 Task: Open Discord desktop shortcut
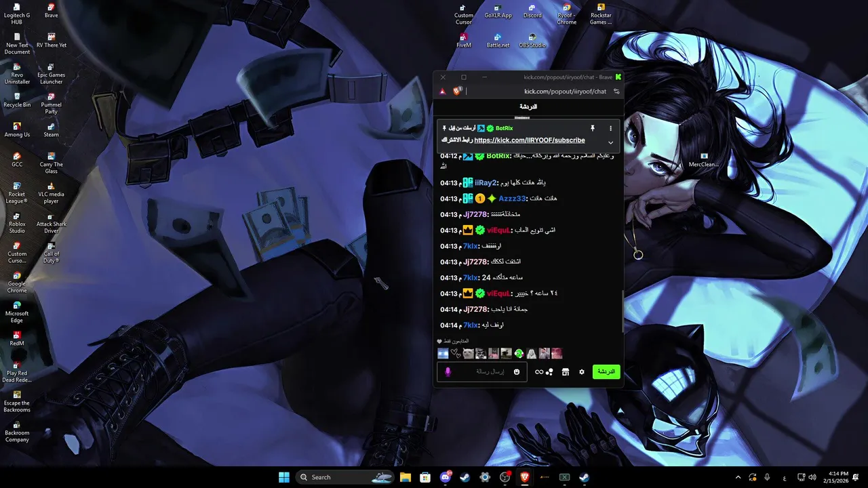tap(532, 11)
